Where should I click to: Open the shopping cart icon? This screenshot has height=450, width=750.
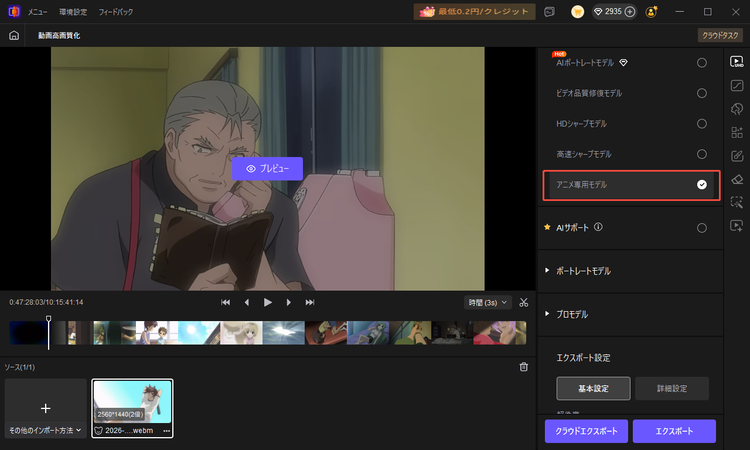pos(577,12)
